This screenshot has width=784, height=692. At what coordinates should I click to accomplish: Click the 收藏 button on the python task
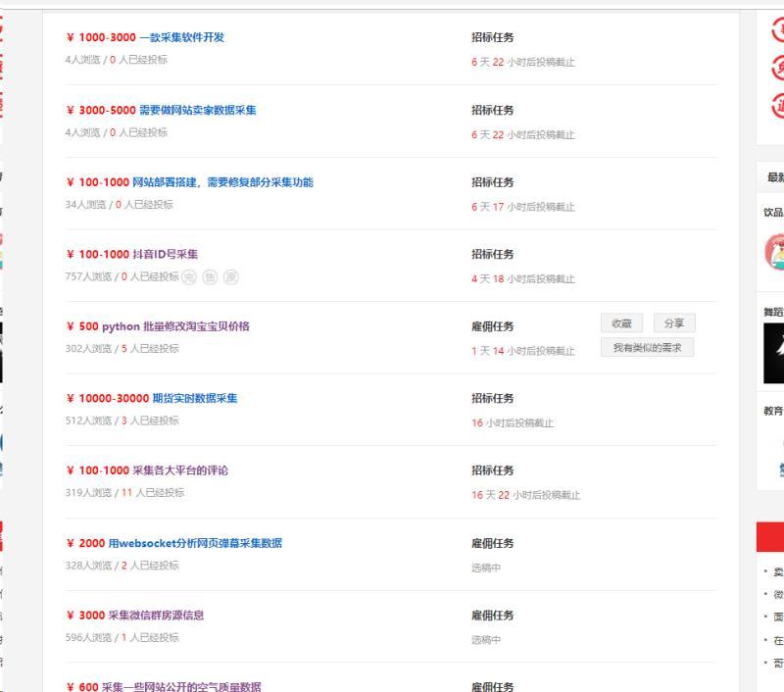click(x=621, y=322)
